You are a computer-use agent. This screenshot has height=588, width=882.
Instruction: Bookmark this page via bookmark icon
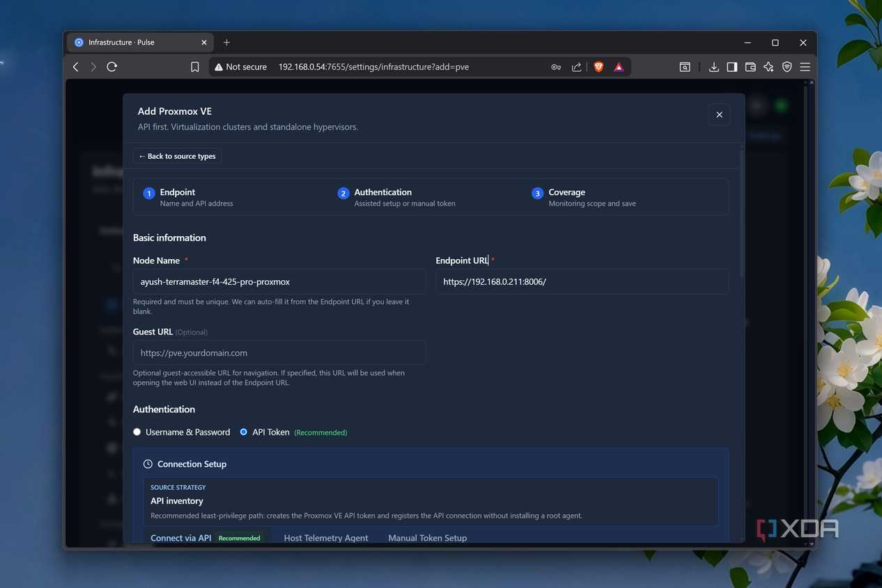pos(195,67)
